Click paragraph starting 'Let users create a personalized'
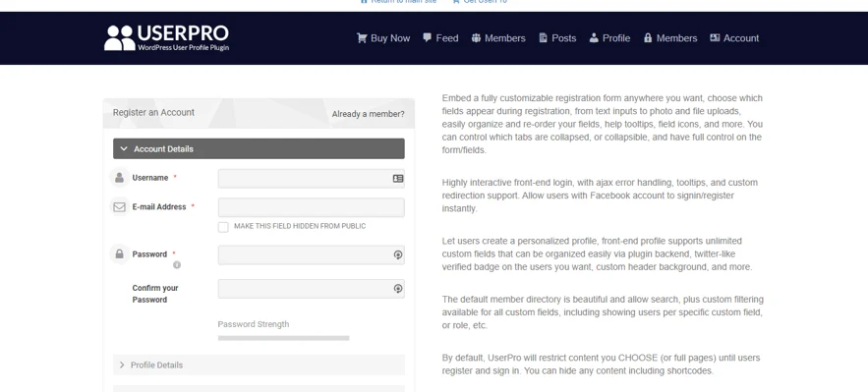Viewport: 868px width, 392px height. (x=597, y=253)
